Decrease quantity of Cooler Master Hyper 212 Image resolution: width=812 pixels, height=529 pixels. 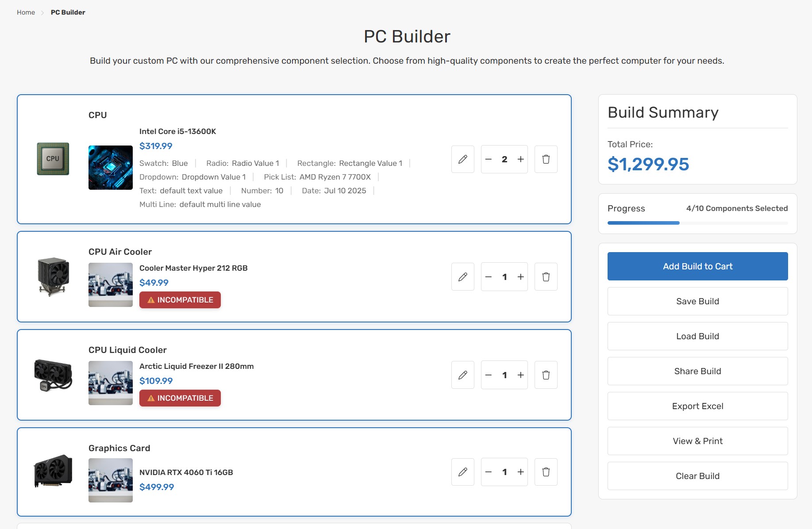(x=489, y=277)
